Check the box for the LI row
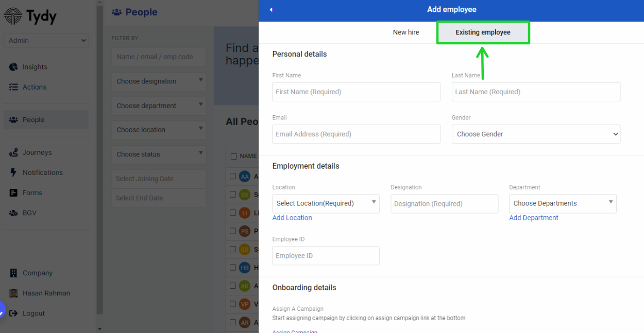Screen dimensions: 644x333 [233, 213]
